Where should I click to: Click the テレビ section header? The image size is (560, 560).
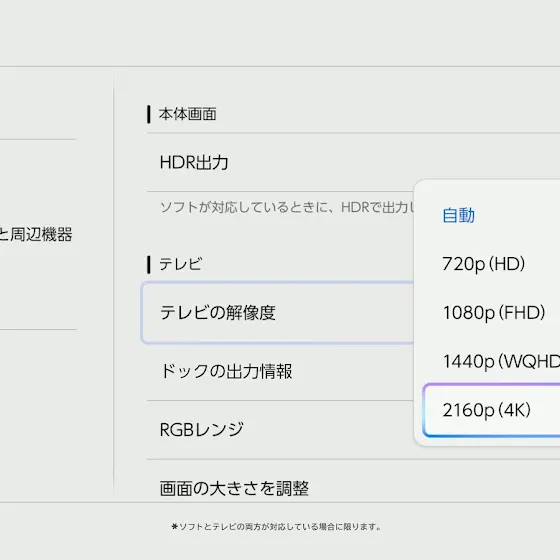pyautogui.click(x=180, y=265)
